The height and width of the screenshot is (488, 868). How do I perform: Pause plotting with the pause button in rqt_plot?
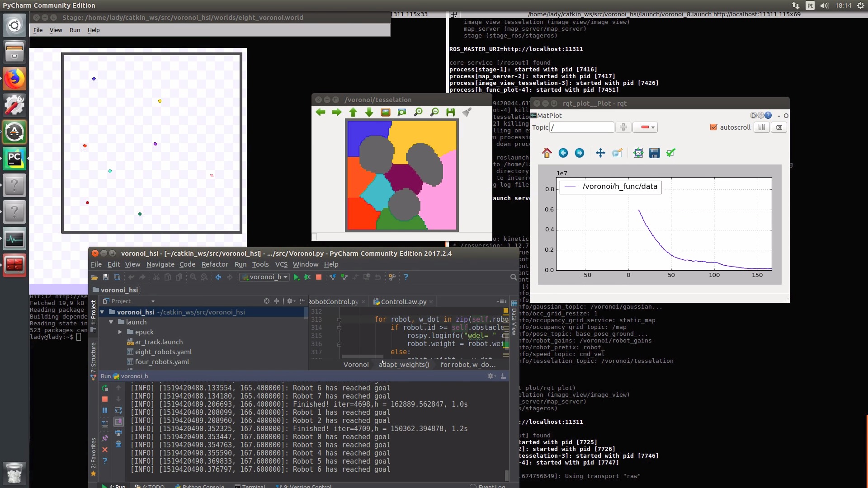click(762, 127)
